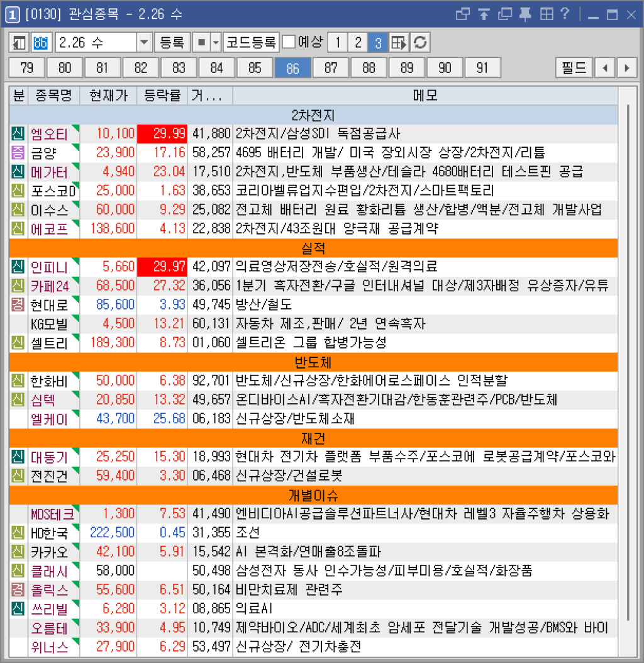Click the orange 반도체 group header
This screenshot has height=663, width=644.
(313, 362)
